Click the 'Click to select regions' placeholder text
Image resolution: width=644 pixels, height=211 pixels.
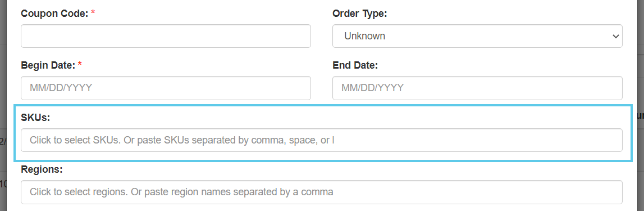pos(78,192)
